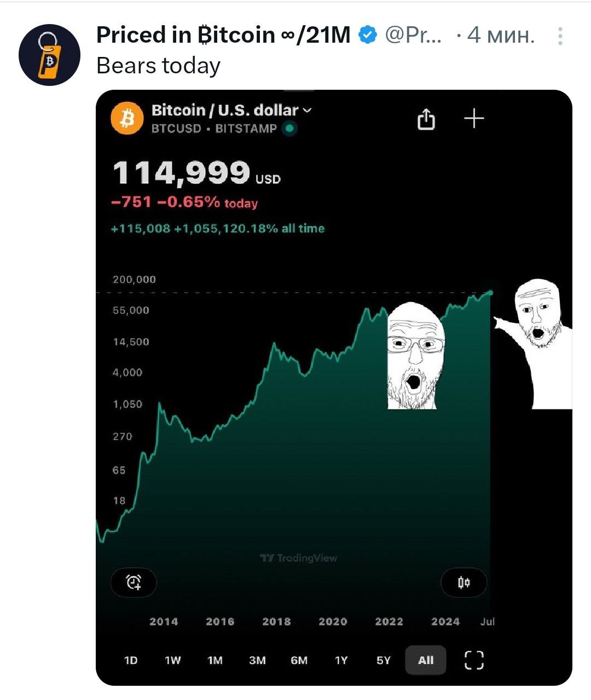Tap the share icon above the chart
The height and width of the screenshot is (700, 591).
pyautogui.click(x=426, y=119)
